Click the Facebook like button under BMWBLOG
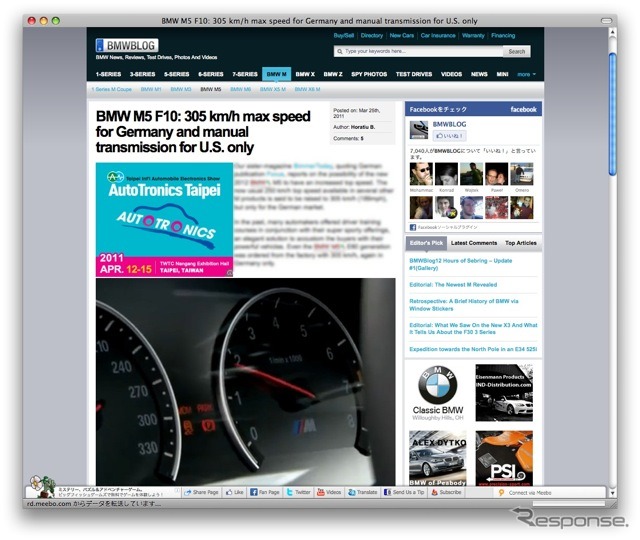The width and height of the screenshot is (640, 540). (449, 136)
